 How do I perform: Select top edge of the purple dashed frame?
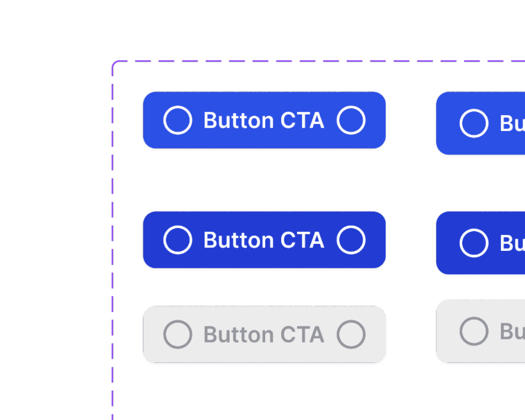(x=311, y=61)
